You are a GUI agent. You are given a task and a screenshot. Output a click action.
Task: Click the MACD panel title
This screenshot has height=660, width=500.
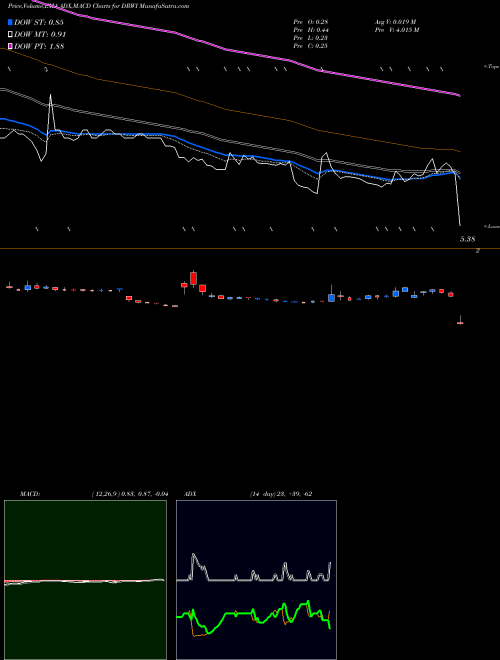[30, 494]
